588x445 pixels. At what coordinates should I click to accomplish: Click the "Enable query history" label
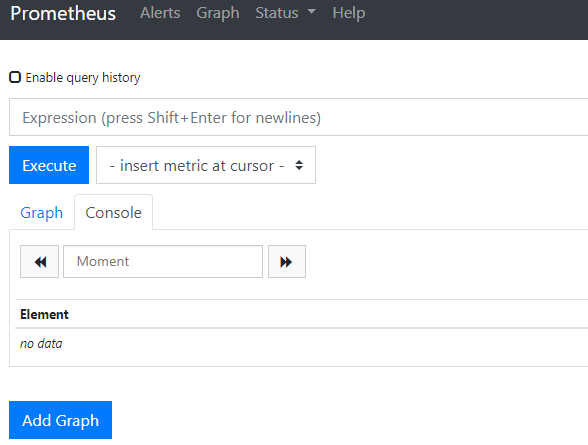click(x=83, y=78)
